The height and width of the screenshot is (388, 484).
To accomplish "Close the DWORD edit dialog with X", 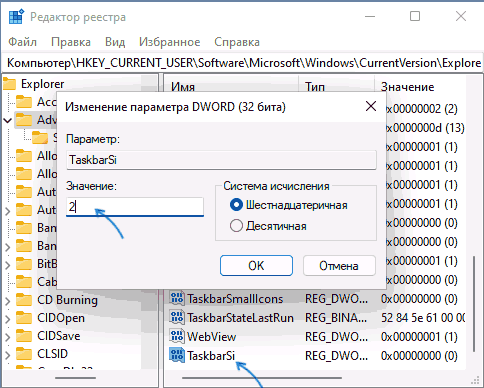I will (x=371, y=107).
